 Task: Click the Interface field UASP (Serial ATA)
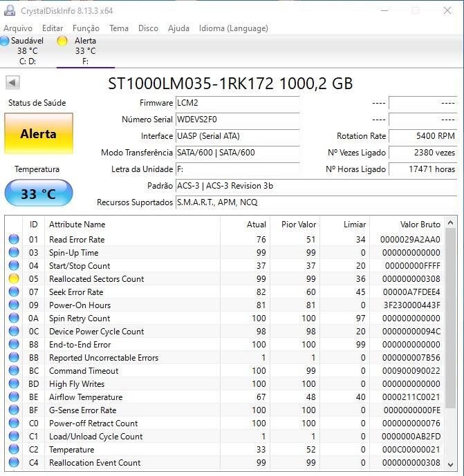(x=238, y=136)
